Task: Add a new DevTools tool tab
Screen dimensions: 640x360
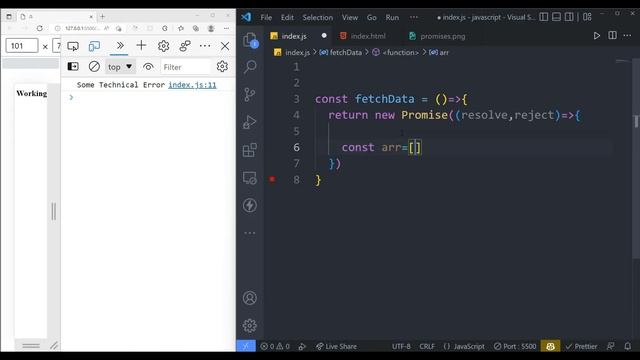Action: (x=141, y=45)
